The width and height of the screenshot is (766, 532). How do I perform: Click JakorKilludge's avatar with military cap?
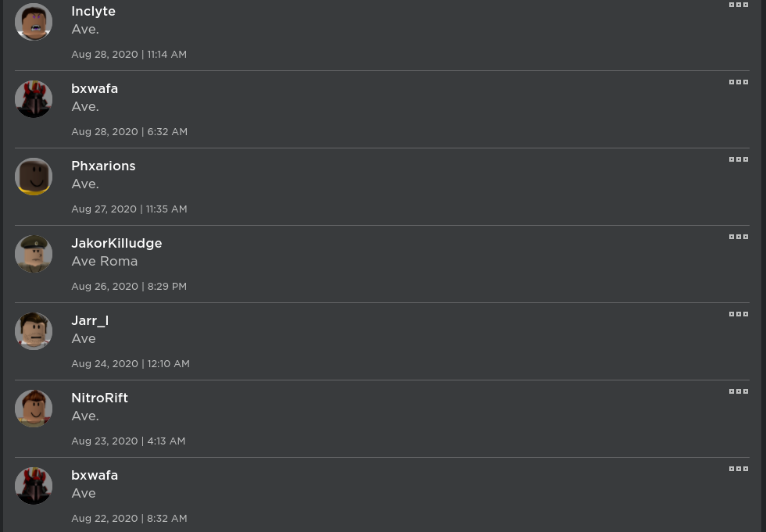tap(33, 254)
